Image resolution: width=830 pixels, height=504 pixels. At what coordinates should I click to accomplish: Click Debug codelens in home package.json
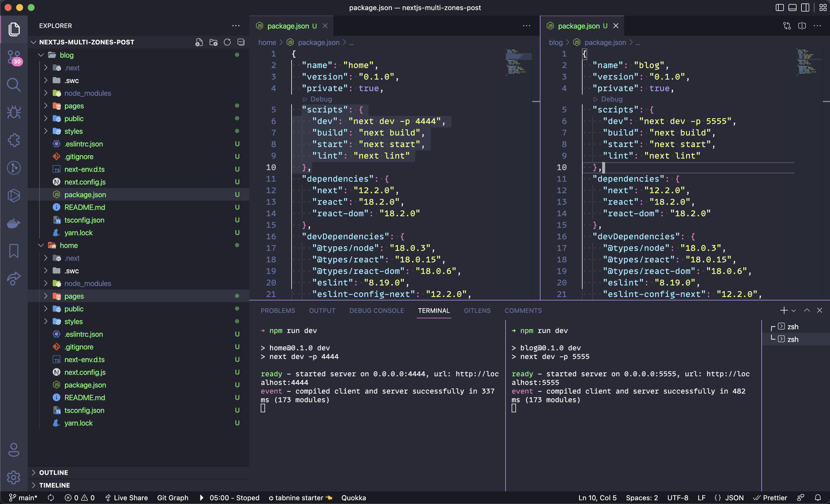point(317,99)
